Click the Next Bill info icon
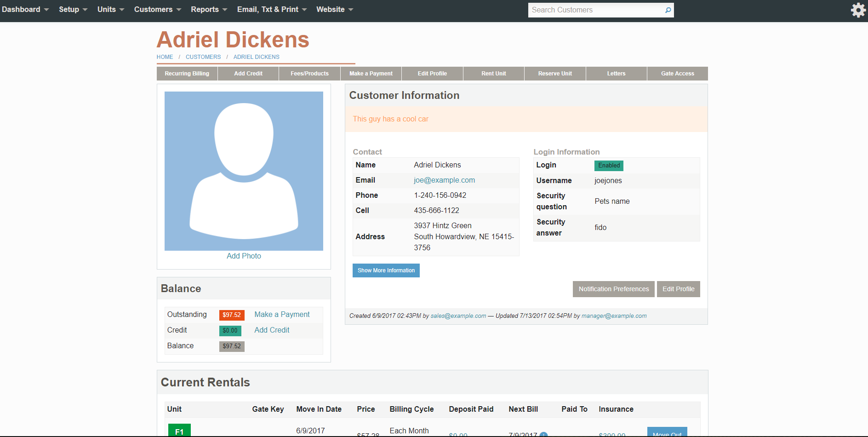 coord(543,434)
